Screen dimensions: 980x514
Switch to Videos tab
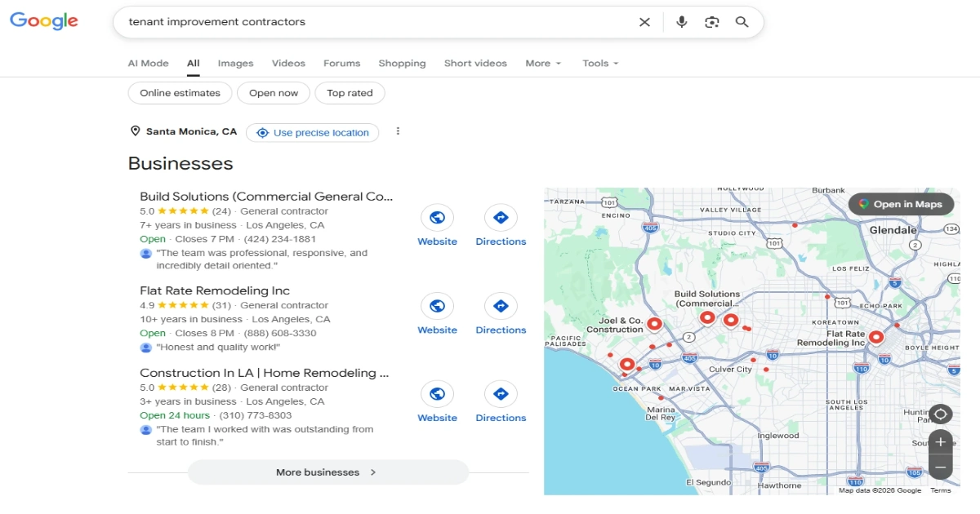[288, 63]
